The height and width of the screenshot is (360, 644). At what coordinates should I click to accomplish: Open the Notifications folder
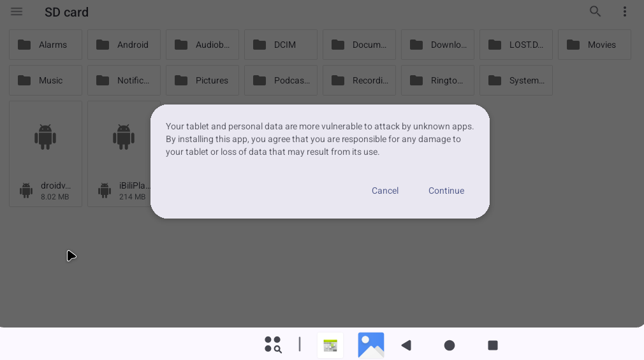(124, 80)
